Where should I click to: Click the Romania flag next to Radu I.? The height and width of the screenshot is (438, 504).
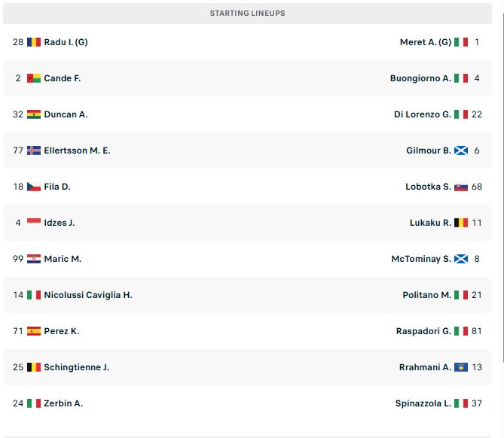[34, 42]
